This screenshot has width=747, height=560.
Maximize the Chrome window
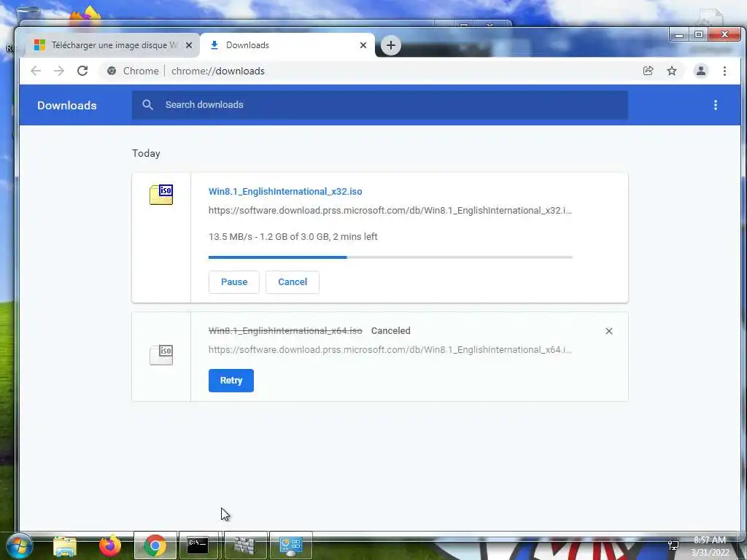pyautogui.click(x=698, y=35)
